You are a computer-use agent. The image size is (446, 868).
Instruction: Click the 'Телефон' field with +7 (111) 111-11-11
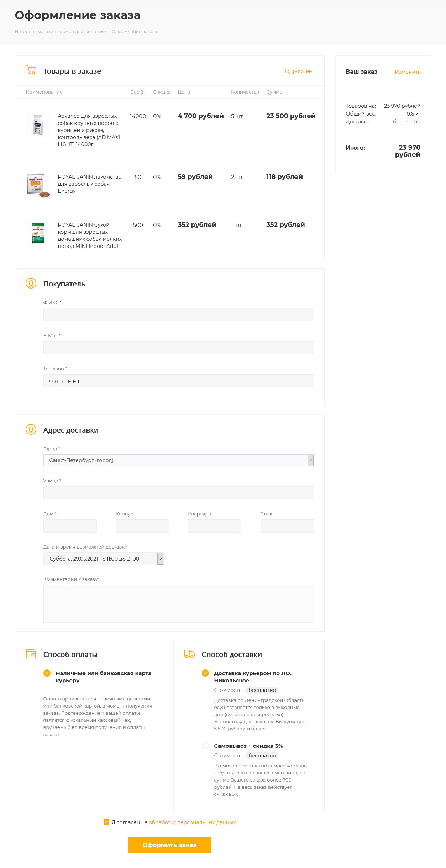178,381
